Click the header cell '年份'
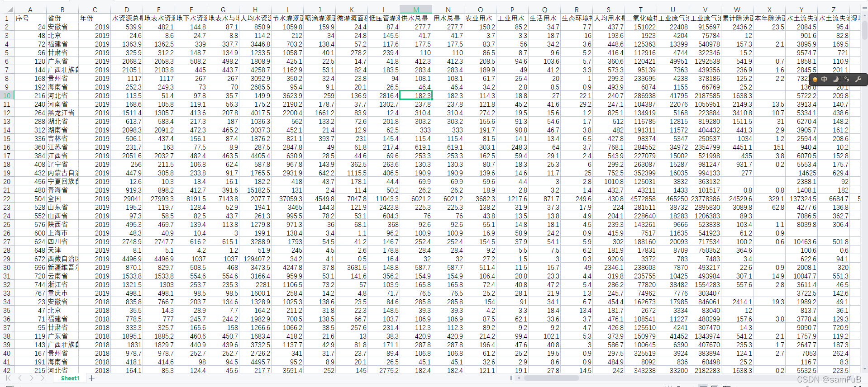 (95, 18)
